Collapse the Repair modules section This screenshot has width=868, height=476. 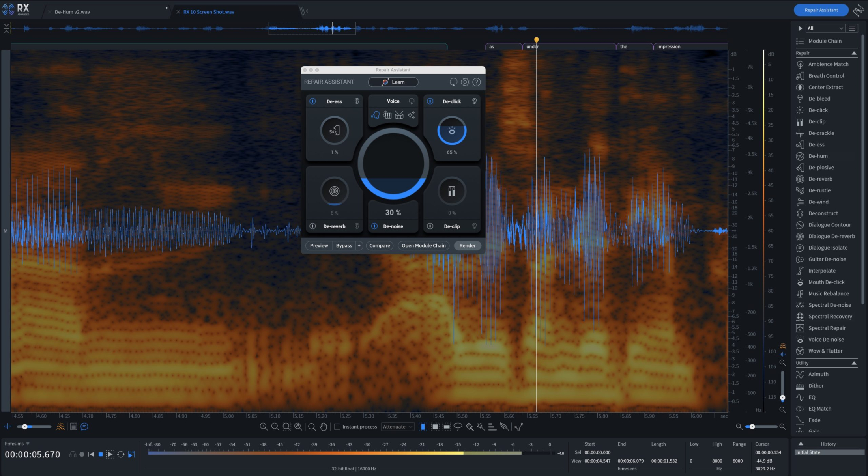click(x=854, y=53)
